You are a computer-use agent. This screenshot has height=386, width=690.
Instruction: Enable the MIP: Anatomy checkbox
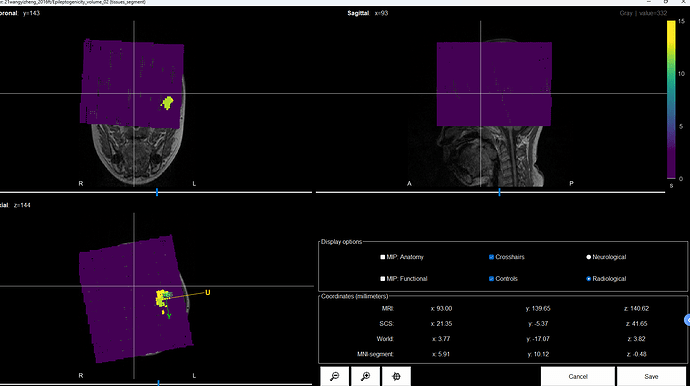(382, 257)
